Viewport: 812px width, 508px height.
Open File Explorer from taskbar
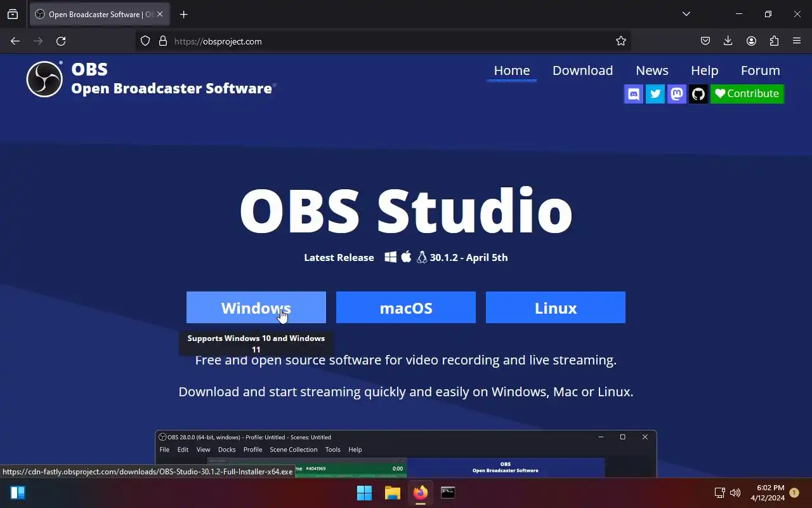coord(392,493)
